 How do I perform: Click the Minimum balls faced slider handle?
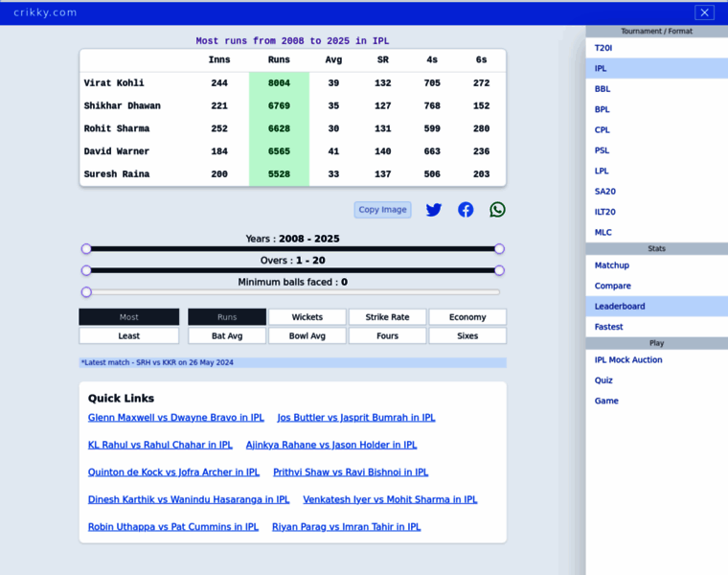click(86, 292)
